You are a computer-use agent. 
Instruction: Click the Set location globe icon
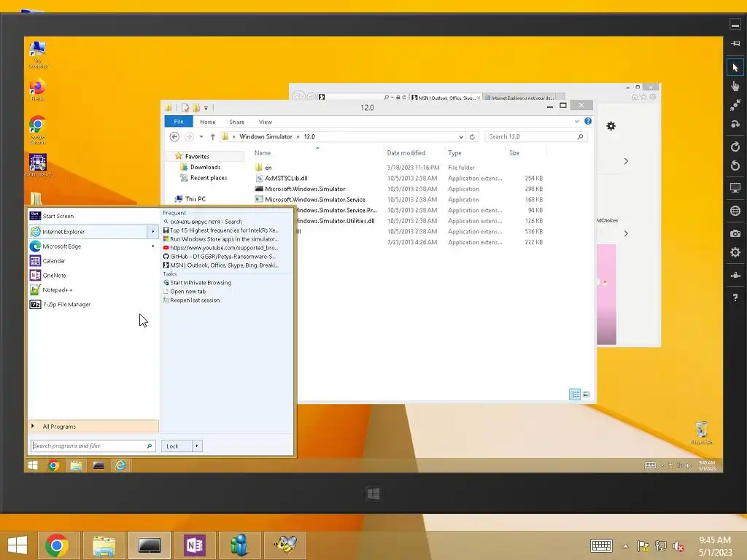pos(735,211)
